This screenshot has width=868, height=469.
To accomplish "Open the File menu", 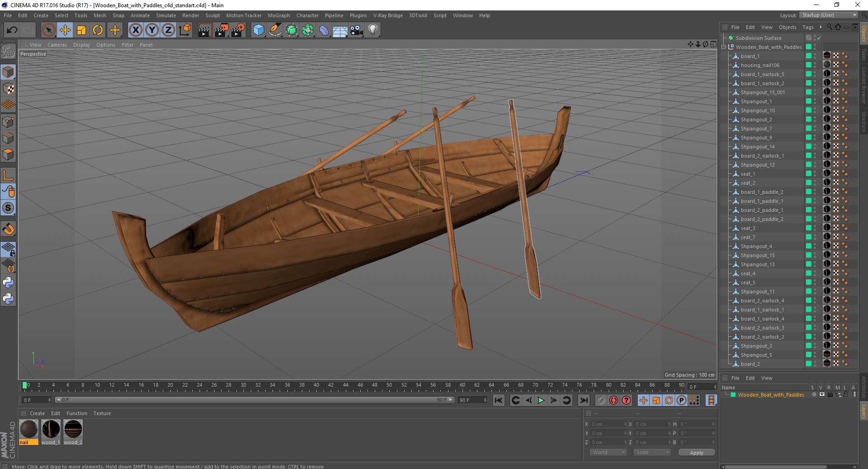I will click(8, 15).
